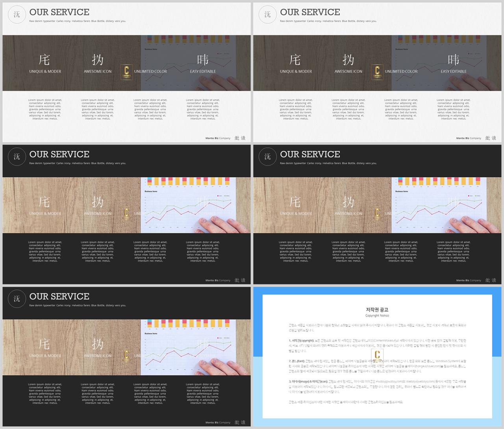
Task: Select the AWESOME ICON glyph in middle-left dark slide
Action: pyautogui.click(x=98, y=202)
